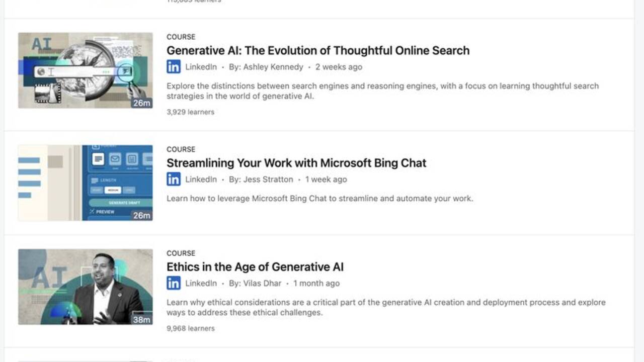Click description about search engines and reasoning engines
This screenshot has height=362, width=644.
pos(383,91)
